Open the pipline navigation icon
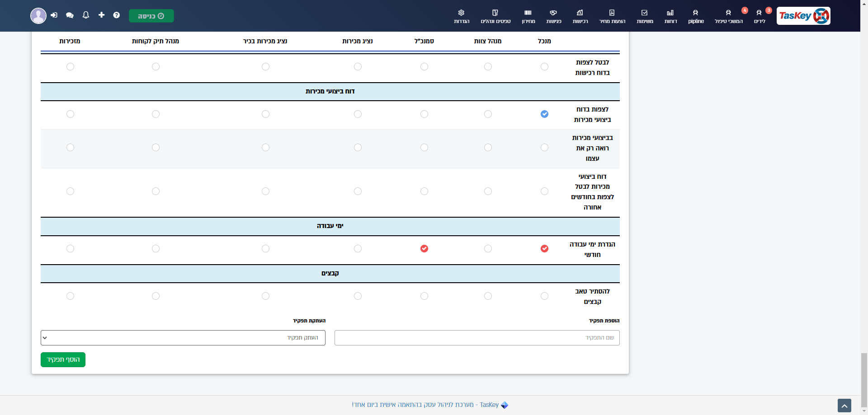Image resolution: width=868 pixels, height=415 pixels. [x=696, y=13]
